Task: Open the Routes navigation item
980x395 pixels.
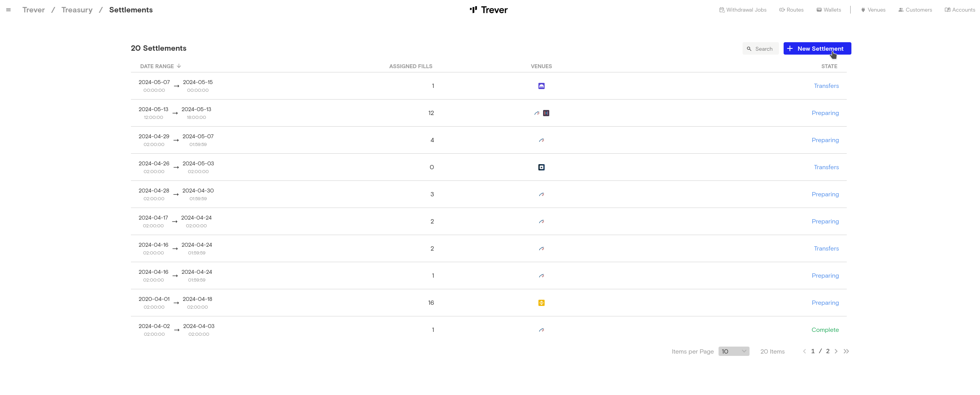Action: [x=791, y=10]
